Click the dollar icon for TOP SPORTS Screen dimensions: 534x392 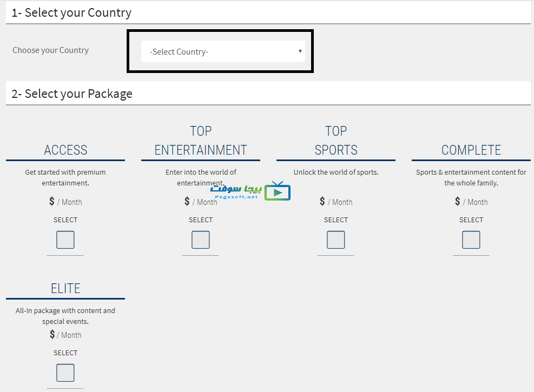coord(322,202)
